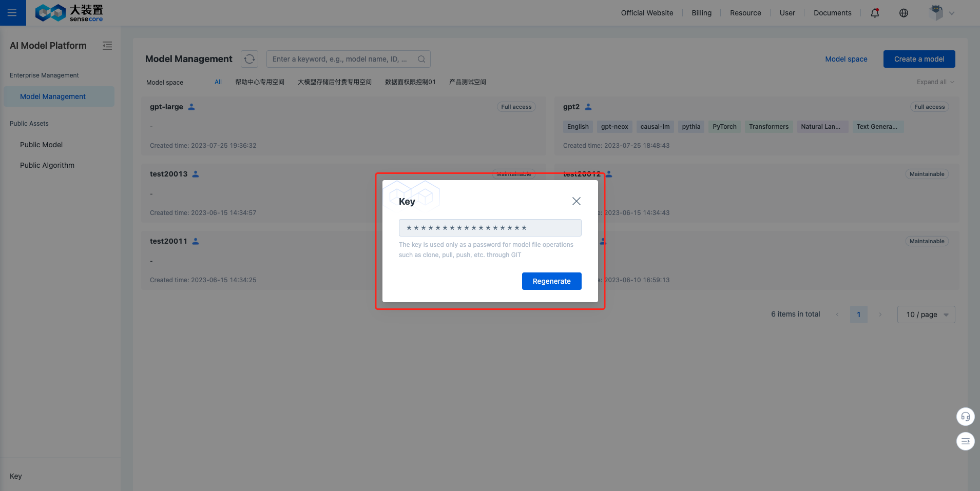
Task: Click the gpt2 owner icon
Action: pyautogui.click(x=588, y=107)
